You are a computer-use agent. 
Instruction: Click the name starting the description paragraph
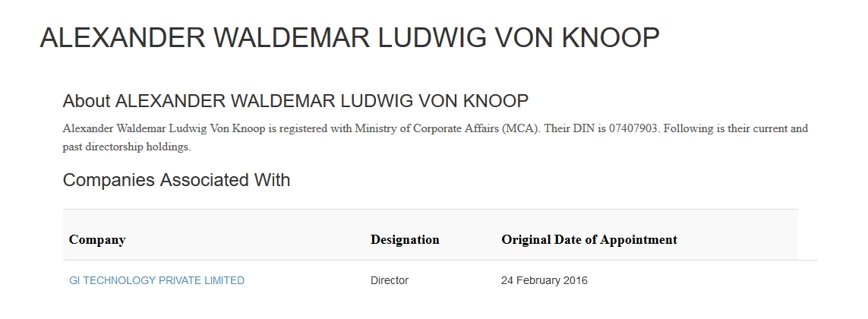[x=163, y=128]
